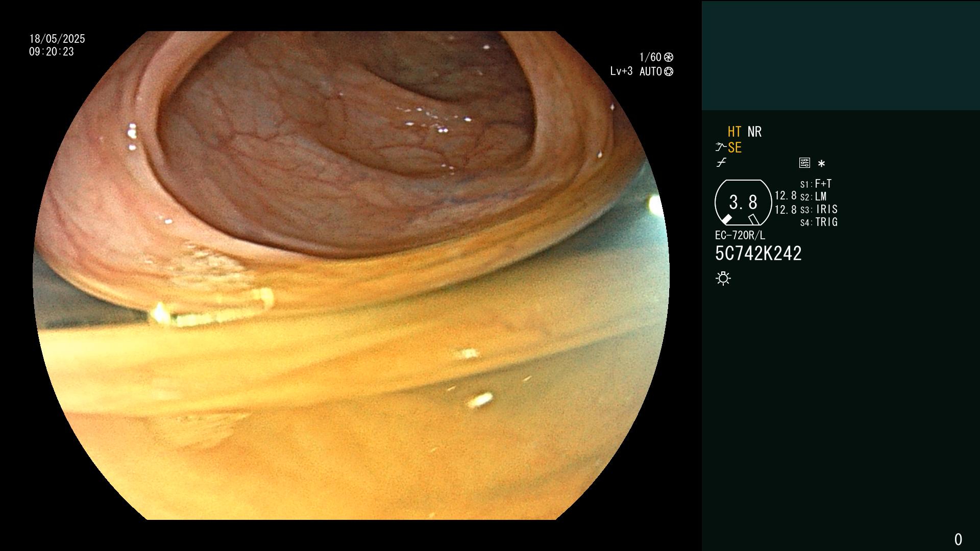Viewport: 980px width, 551px height.
Task: Click the serial number 5C742K242
Action: [758, 254]
